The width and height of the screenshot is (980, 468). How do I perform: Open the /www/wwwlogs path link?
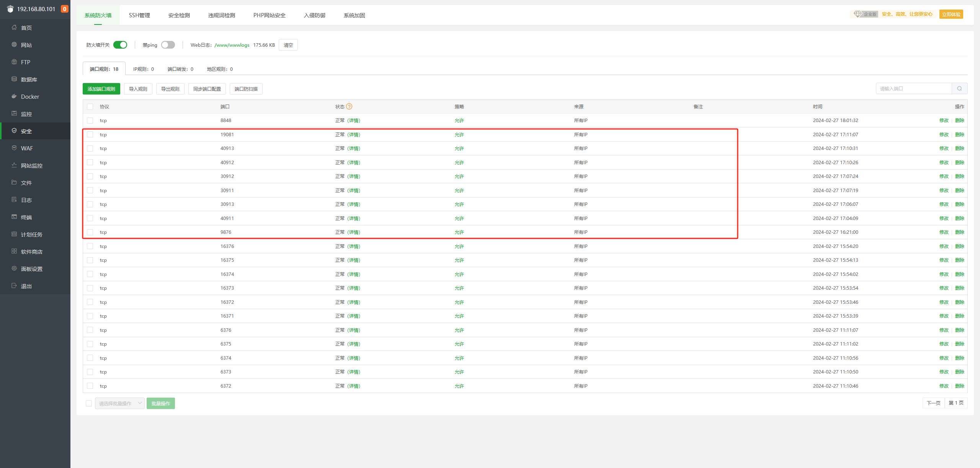(232, 45)
